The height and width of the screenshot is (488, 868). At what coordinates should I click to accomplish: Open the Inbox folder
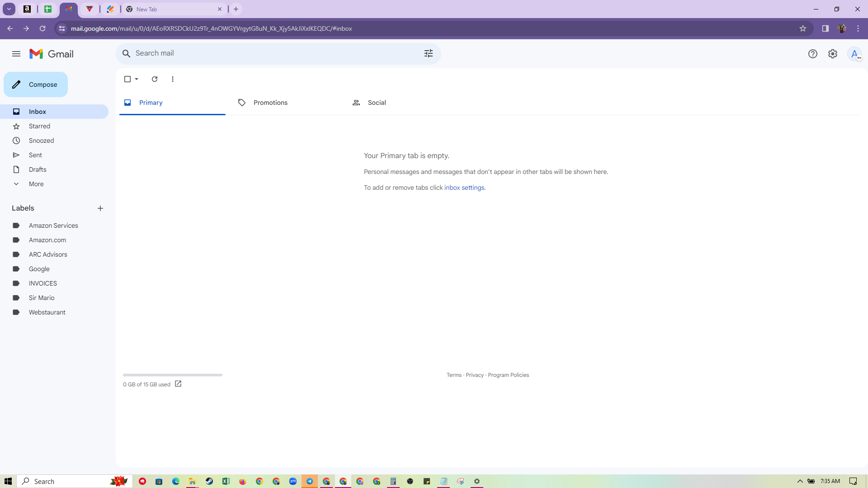(54, 112)
